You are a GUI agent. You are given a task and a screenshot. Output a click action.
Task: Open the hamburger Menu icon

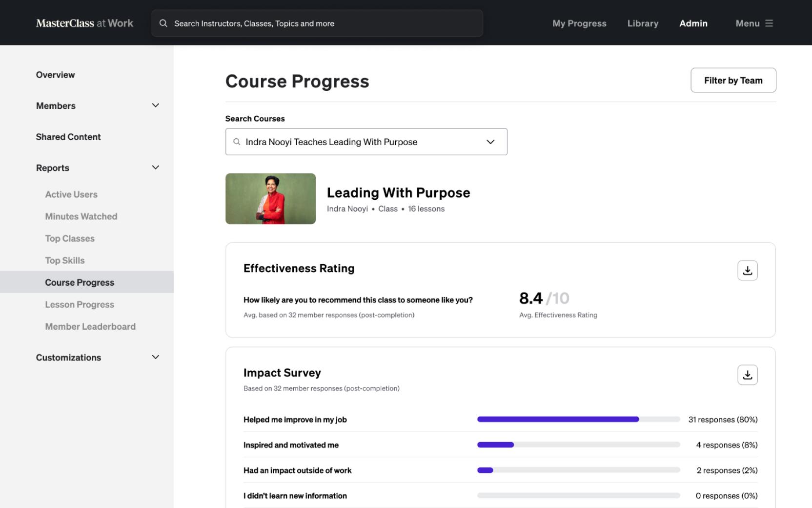point(769,23)
